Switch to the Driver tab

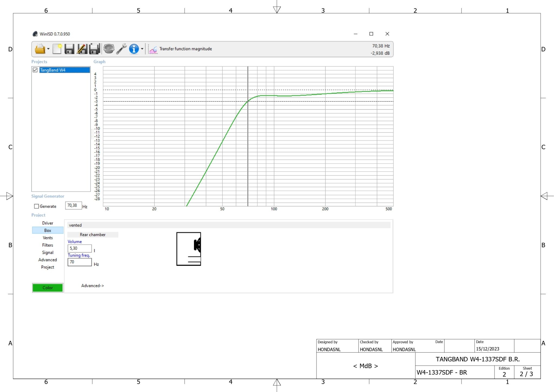click(x=48, y=223)
